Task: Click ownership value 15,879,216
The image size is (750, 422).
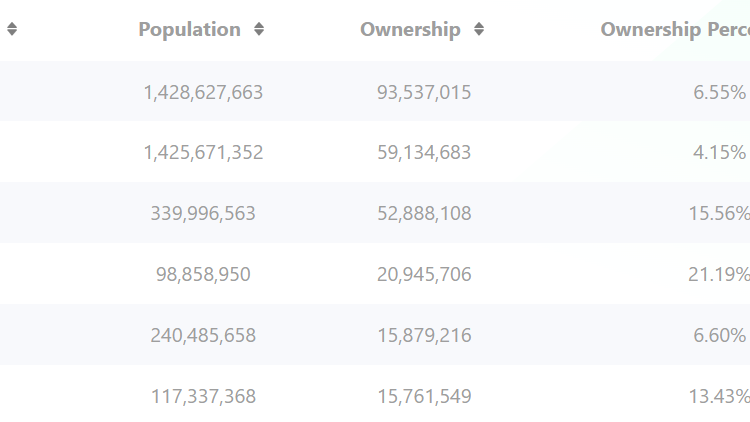Action: point(424,336)
